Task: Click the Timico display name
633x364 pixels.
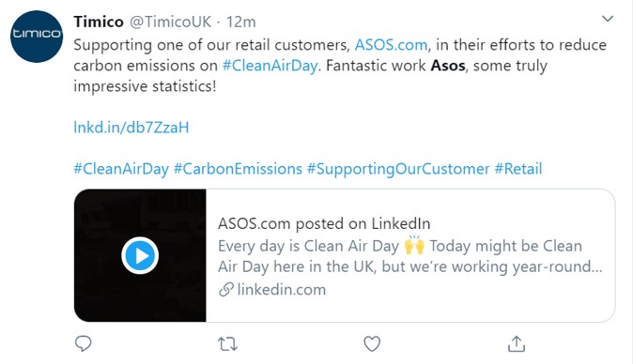Action: 99,22
